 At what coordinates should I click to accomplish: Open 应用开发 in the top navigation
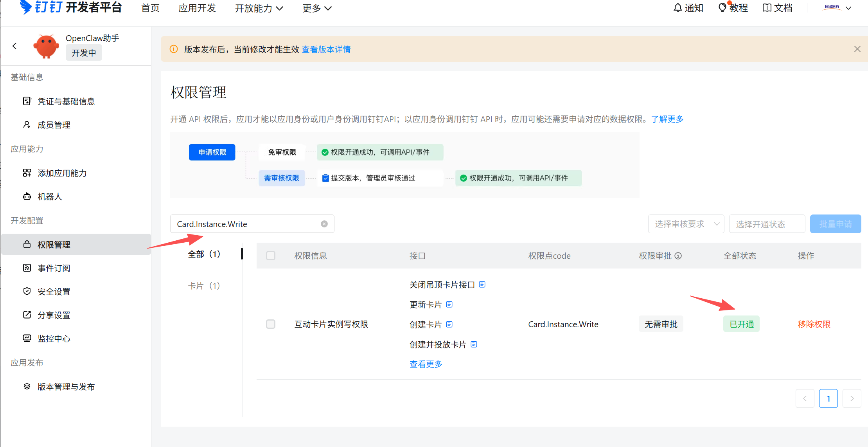pyautogui.click(x=197, y=8)
